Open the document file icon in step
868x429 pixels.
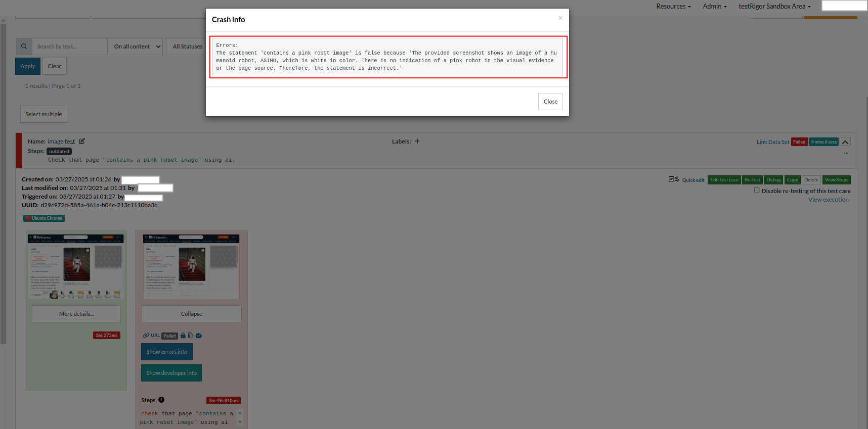[x=190, y=336]
